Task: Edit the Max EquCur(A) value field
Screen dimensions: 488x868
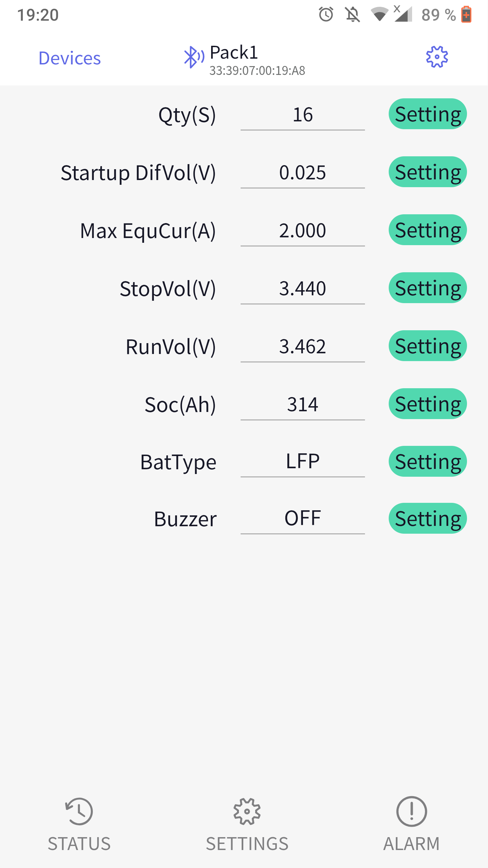Action: coord(302,230)
